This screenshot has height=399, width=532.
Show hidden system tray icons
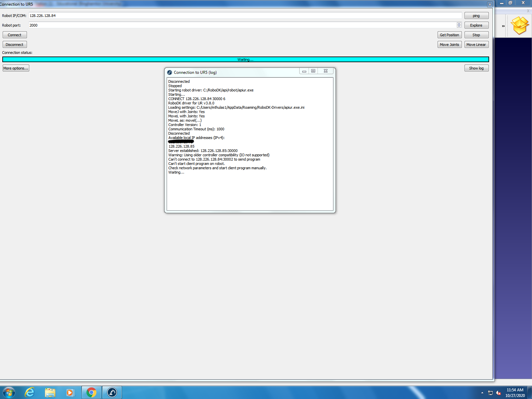(x=482, y=393)
